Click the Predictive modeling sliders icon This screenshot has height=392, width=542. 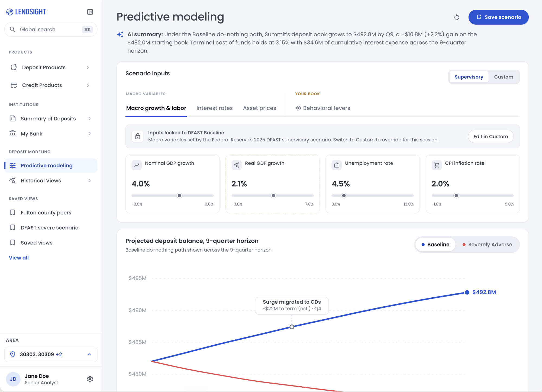tap(13, 165)
